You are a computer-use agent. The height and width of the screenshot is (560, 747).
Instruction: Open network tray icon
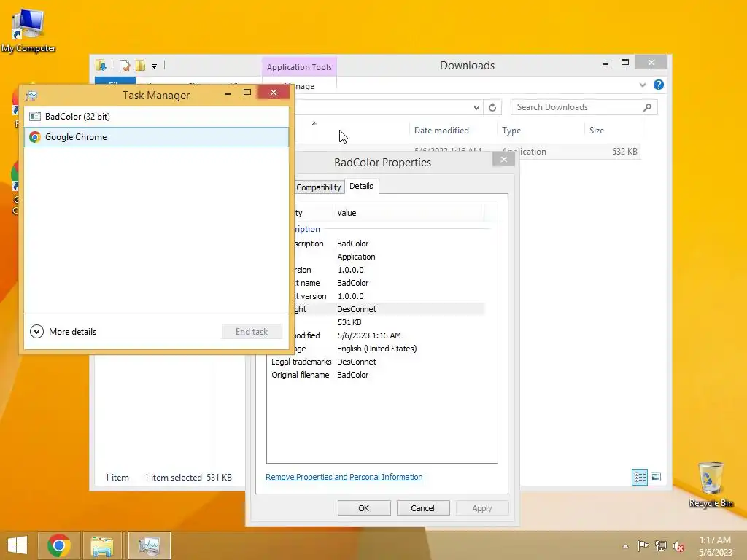tap(660, 545)
